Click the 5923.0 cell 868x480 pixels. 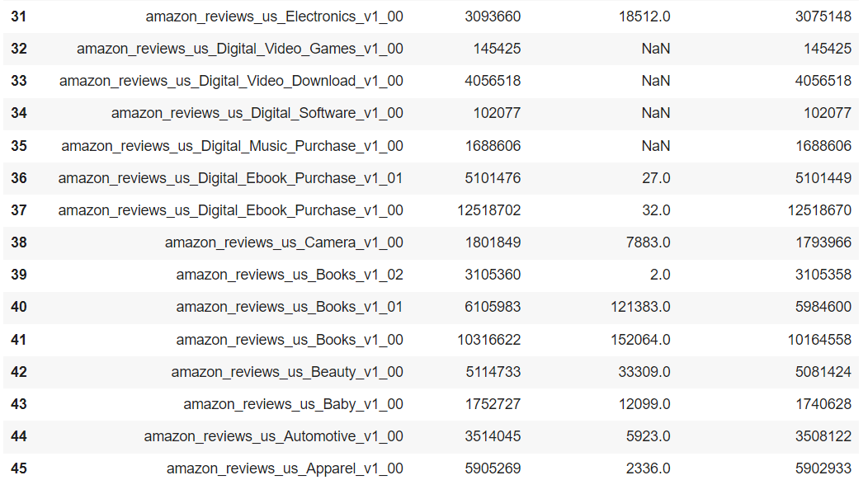click(649, 436)
